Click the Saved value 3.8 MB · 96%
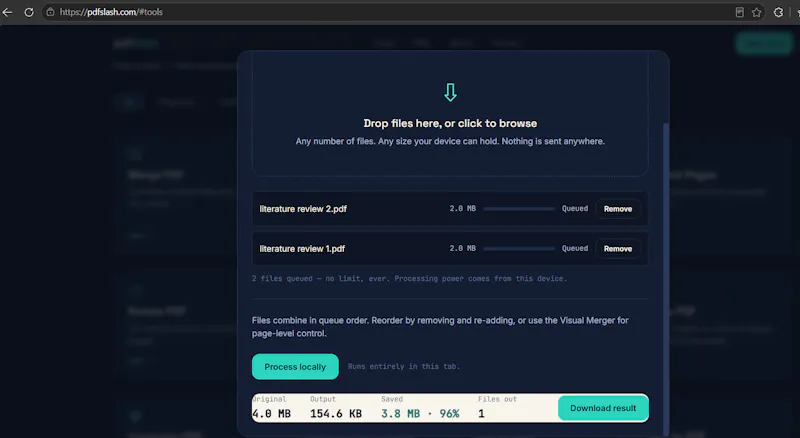Screen dimensions: 800x438 [420, 413]
